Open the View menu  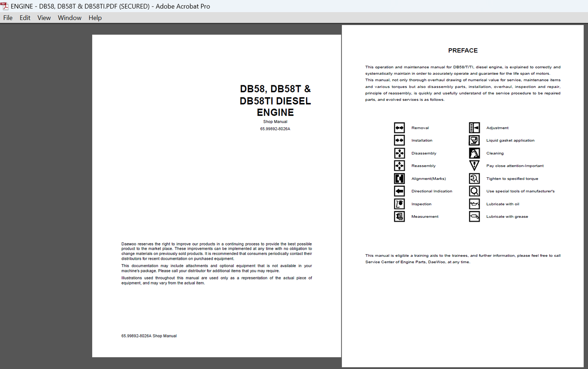click(44, 18)
